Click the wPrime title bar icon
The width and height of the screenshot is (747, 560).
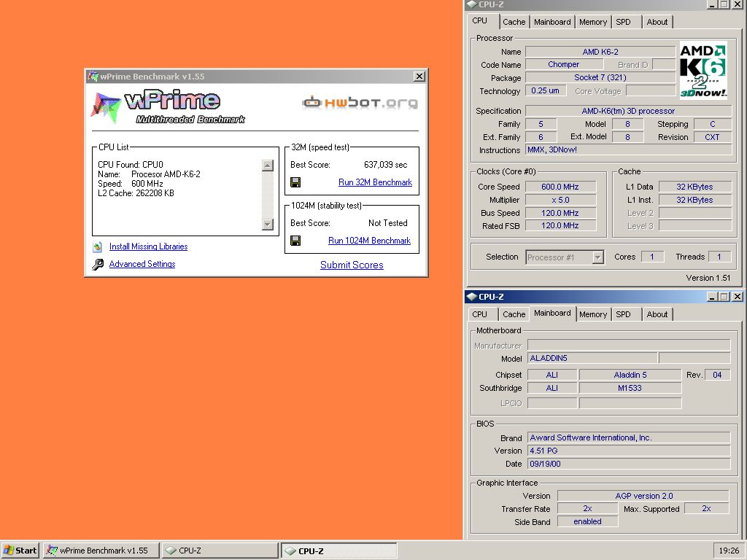pyautogui.click(x=93, y=76)
